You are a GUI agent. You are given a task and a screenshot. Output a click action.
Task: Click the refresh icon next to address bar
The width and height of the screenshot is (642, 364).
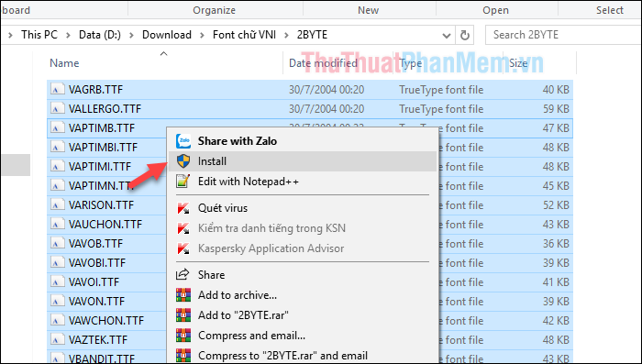pos(464,35)
